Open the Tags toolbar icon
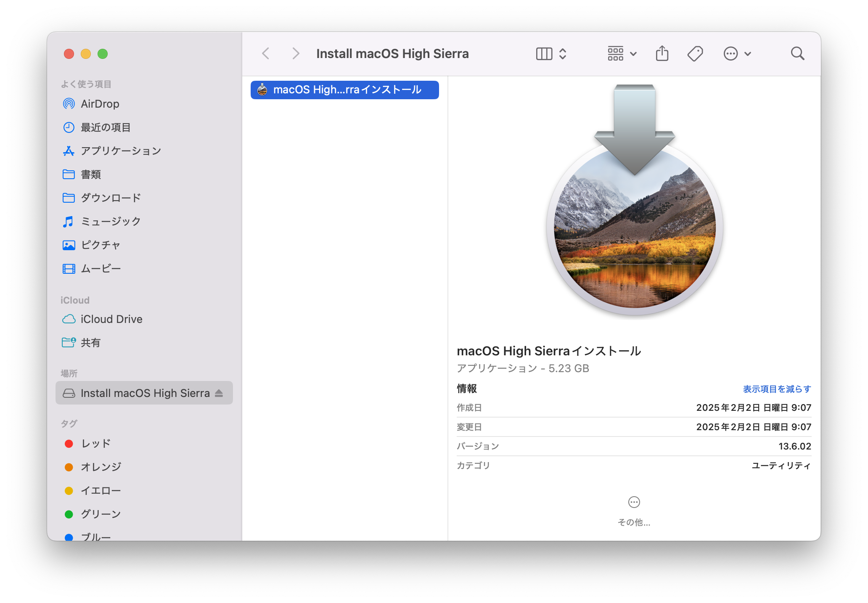The width and height of the screenshot is (868, 603). [695, 54]
